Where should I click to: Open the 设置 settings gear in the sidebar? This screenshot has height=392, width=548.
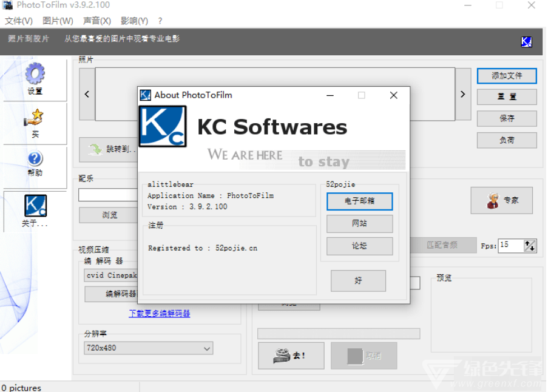tap(35, 73)
